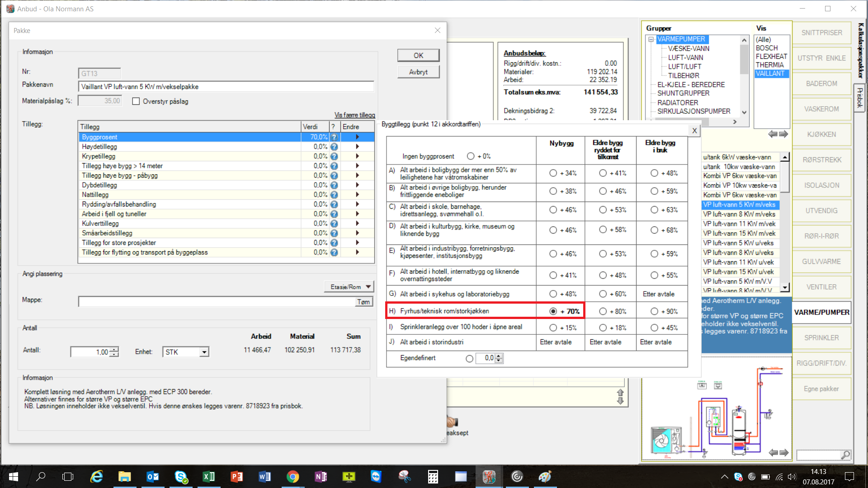Screen dimensions: 868x488
Task: Show help for Nattillegg row
Action: point(334,195)
